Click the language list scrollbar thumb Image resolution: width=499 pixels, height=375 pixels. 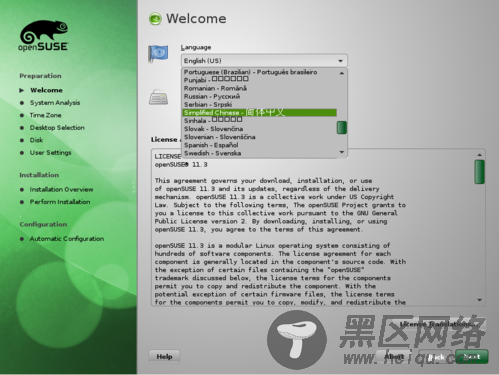tap(342, 128)
